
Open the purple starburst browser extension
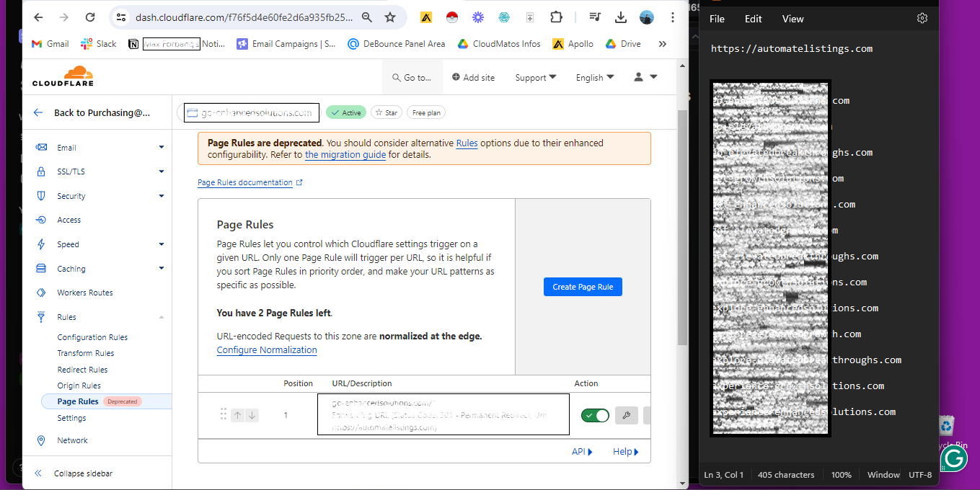point(478,17)
